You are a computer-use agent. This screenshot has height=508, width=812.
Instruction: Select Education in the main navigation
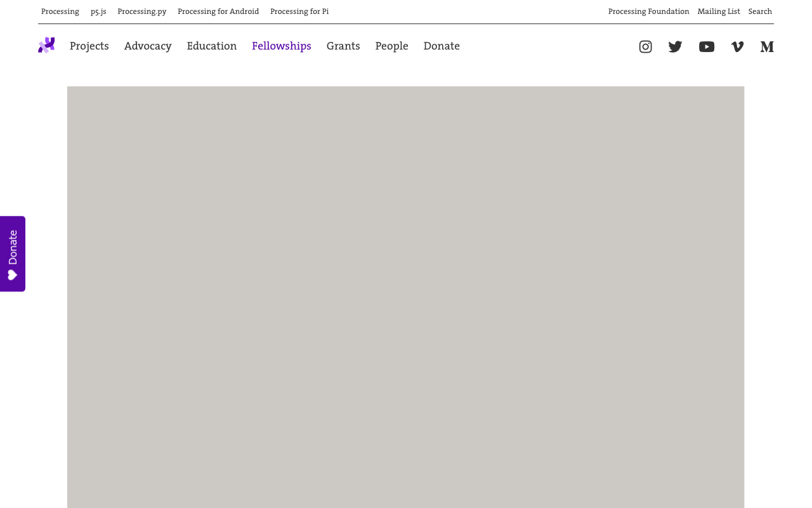(x=211, y=46)
